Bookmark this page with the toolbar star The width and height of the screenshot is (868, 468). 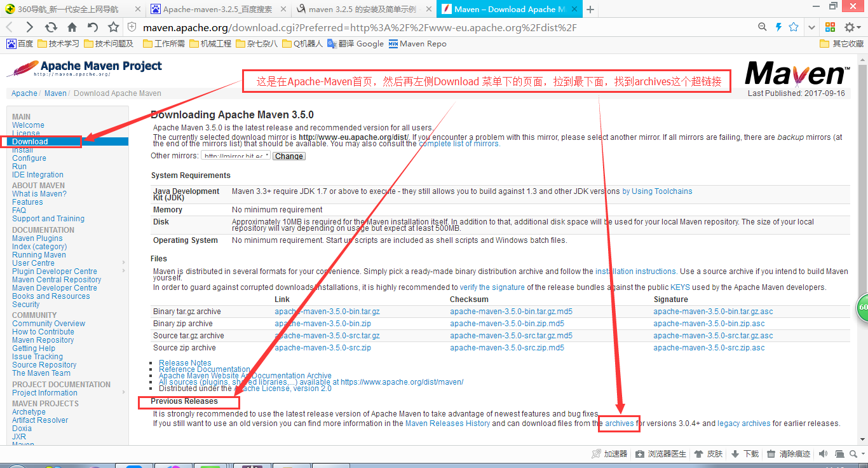tap(114, 27)
